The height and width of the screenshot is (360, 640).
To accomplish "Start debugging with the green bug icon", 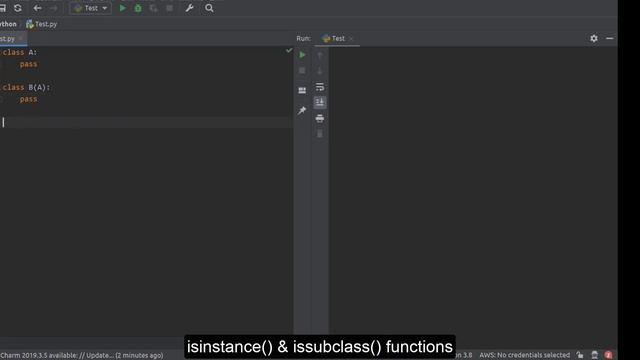I will coord(138,8).
